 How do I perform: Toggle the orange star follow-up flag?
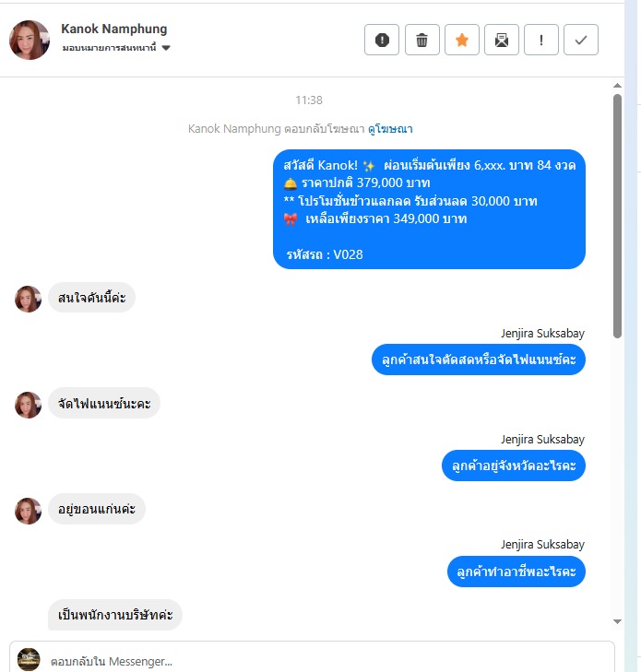tap(462, 40)
